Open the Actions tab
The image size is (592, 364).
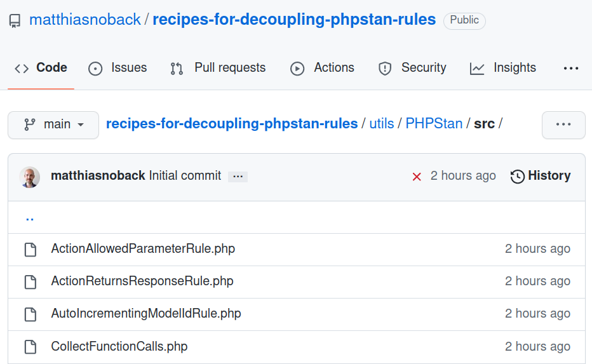(x=322, y=68)
